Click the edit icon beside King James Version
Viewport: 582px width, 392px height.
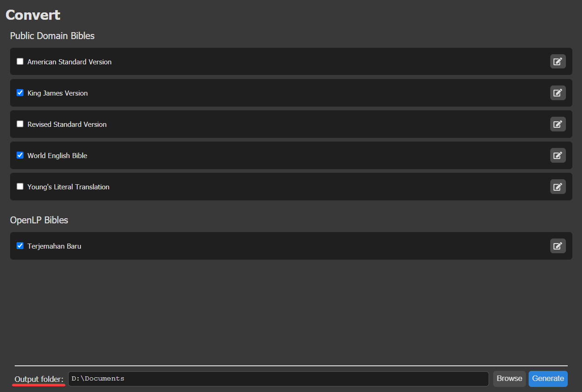click(x=558, y=93)
